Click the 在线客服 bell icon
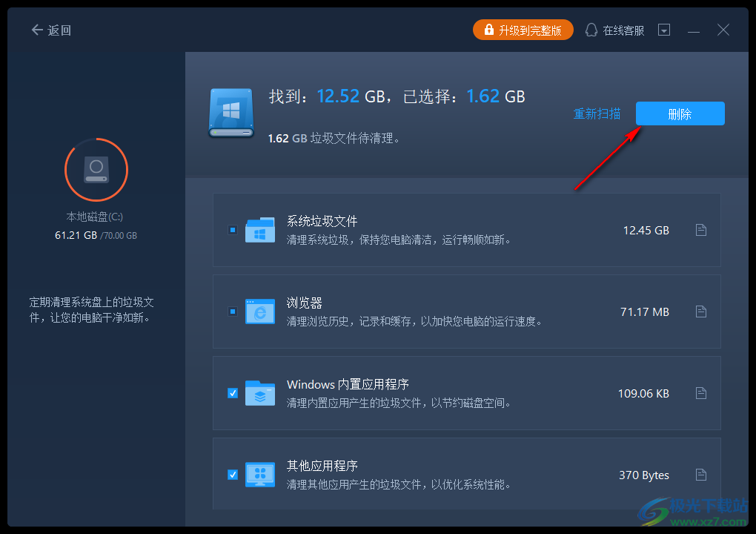This screenshot has height=534, width=756. pos(591,30)
